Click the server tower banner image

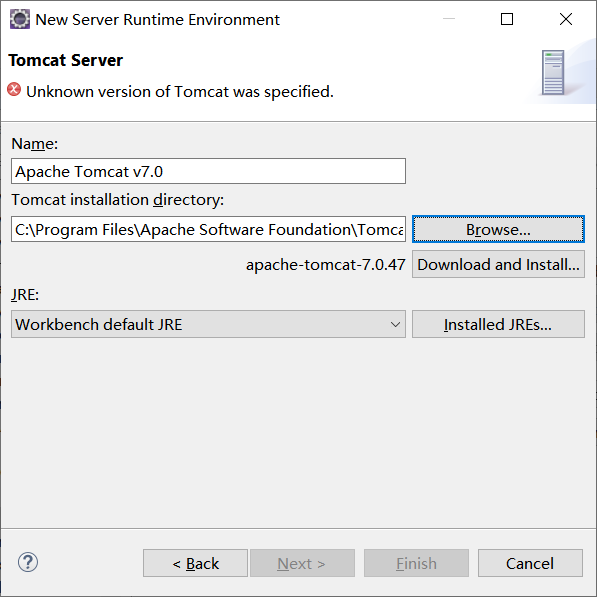(553, 72)
